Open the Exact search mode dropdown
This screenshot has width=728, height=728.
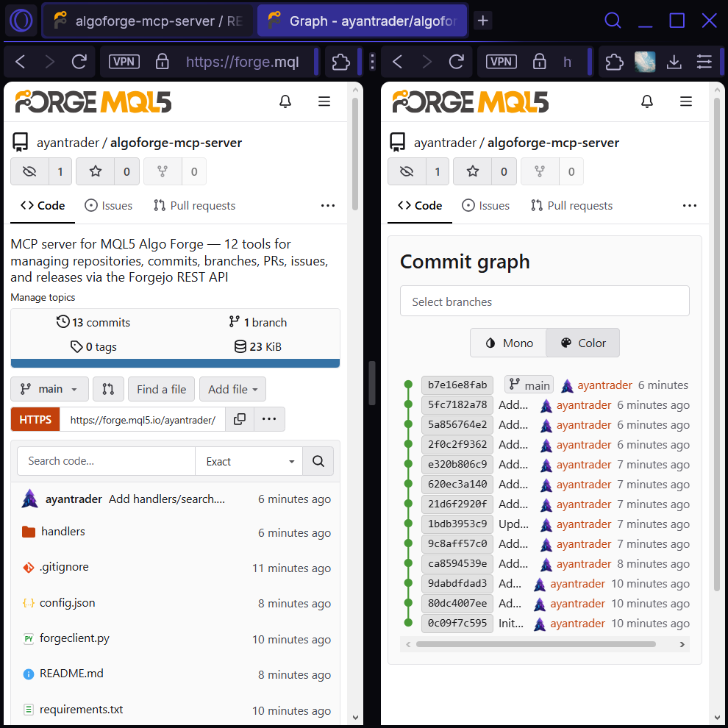[x=249, y=461]
